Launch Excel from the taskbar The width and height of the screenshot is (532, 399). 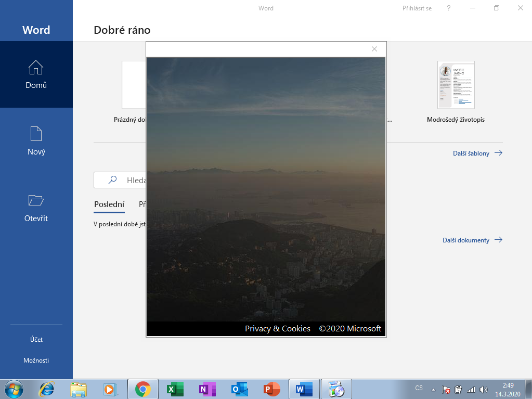175,389
